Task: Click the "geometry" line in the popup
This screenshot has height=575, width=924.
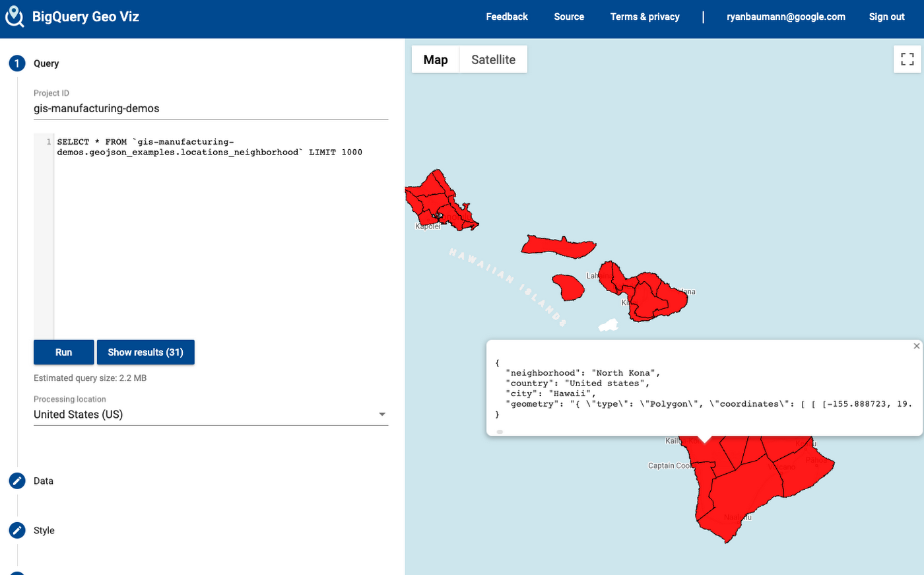Action: point(709,404)
